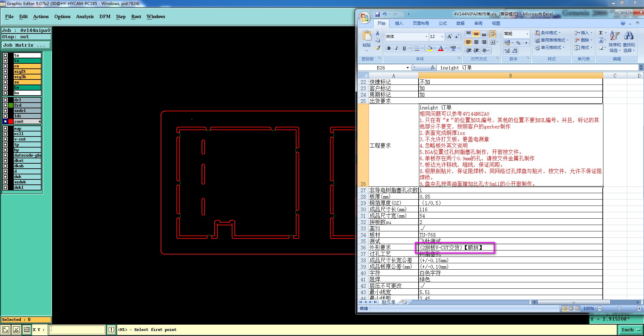The height and width of the screenshot is (336, 644).
Task: Select the 制作单 sheet tab
Action: click(388, 302)
